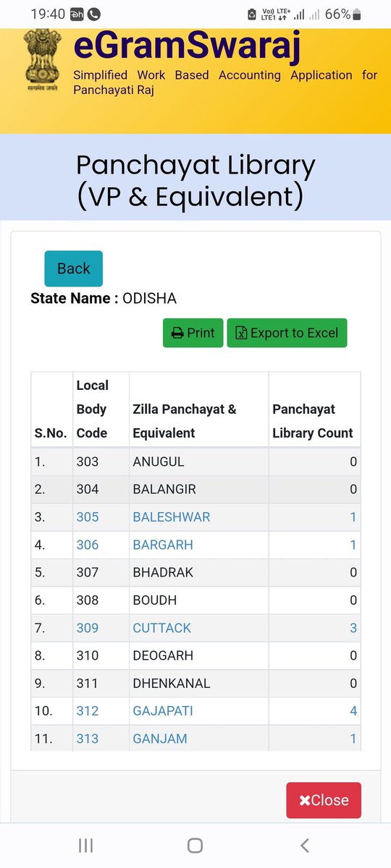
Task: Click the DHENKANAL row text
Action: [x=172, y=683]
